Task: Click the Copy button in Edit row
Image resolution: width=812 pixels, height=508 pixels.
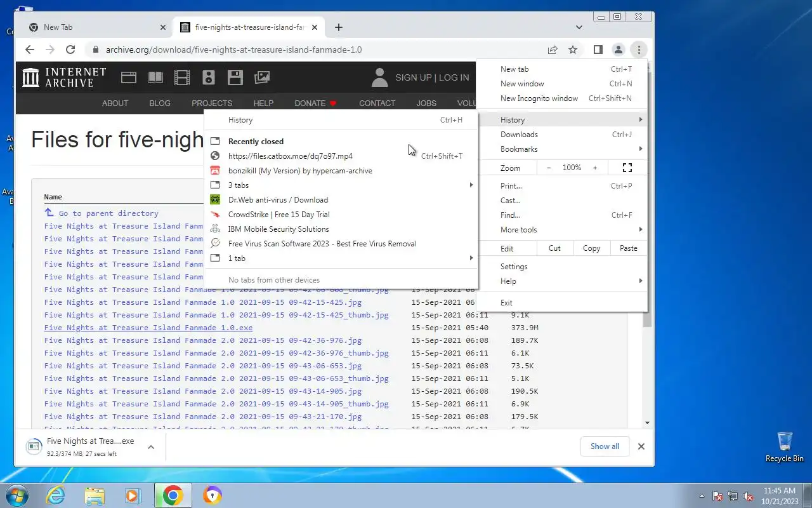Action: click(591, 248)
